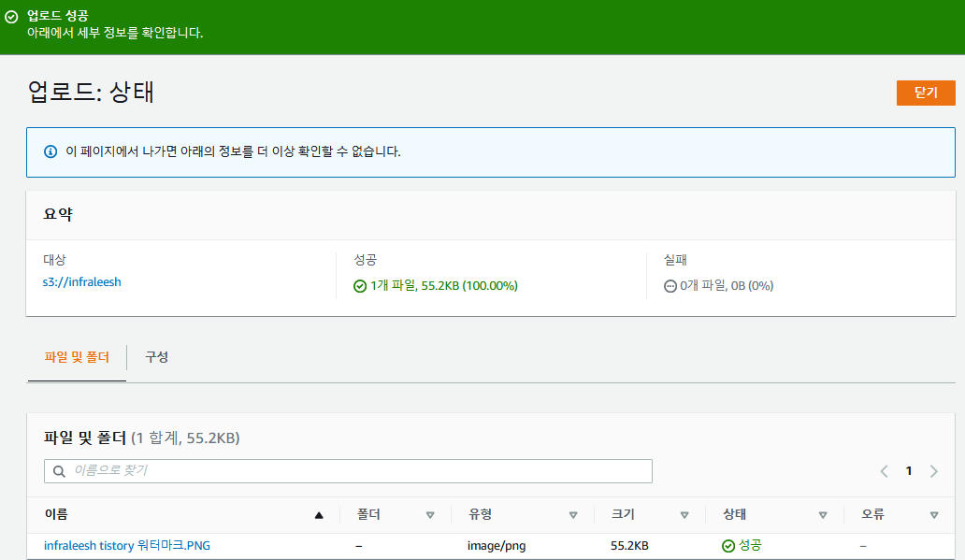Click the info icon in the blue notice

(x=50, y=151)
